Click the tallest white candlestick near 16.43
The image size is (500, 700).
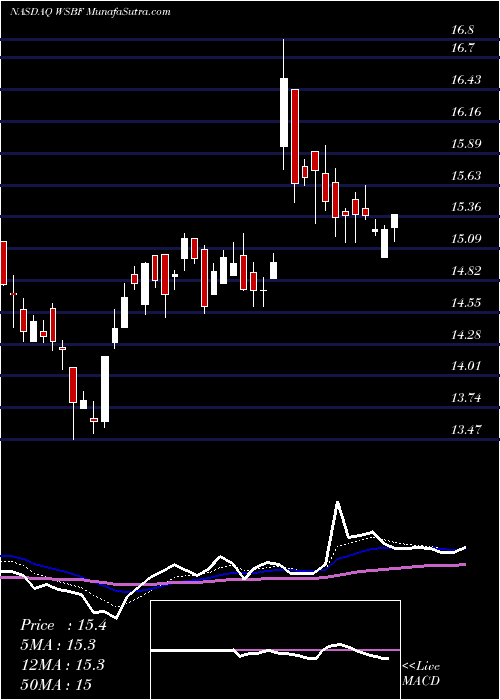point(284,112)
